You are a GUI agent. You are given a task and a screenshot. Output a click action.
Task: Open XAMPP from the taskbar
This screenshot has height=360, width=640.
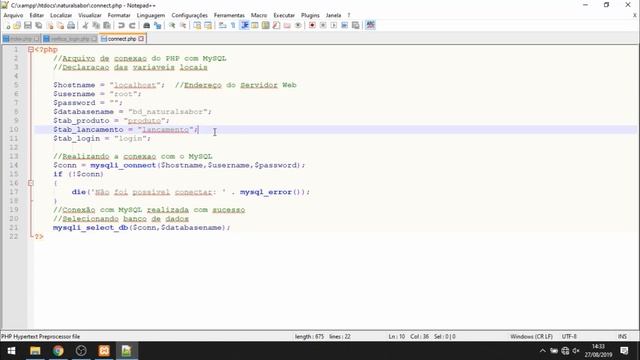tap(104, 351)
